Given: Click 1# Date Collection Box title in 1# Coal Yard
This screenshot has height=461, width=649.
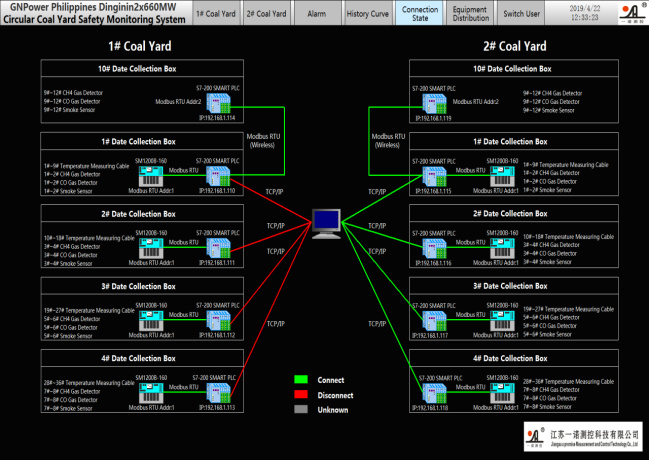Looking at the screenshot, I should 138,142.
